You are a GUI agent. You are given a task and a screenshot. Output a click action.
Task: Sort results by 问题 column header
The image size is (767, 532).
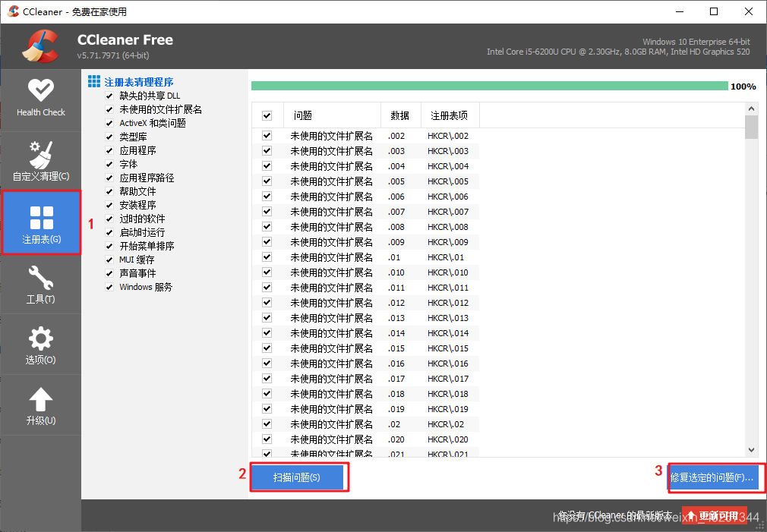point(333,115)
